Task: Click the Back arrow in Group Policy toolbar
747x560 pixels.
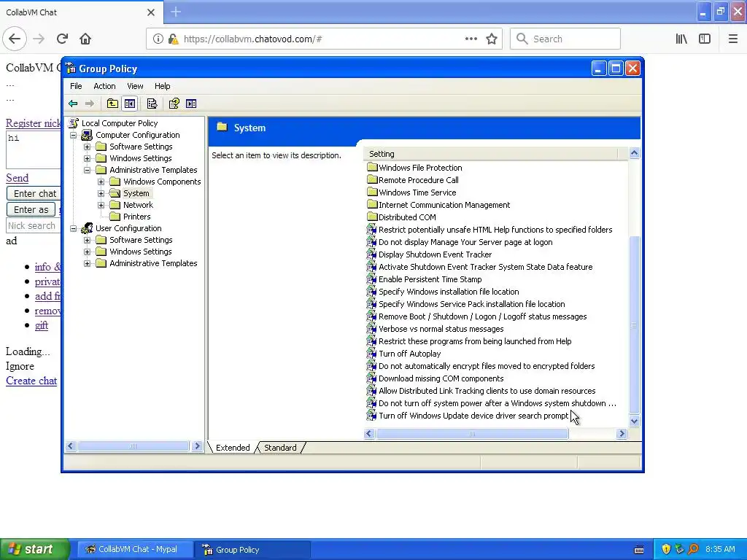Action: click(x=73, y=104)
